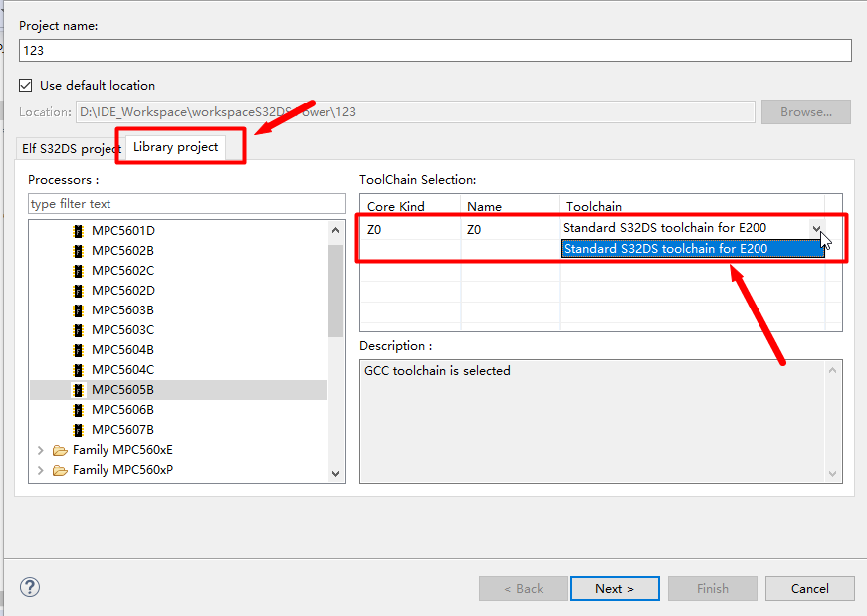Click the Project name text field
The image size is (867, 616).
(x=435, y=51)
